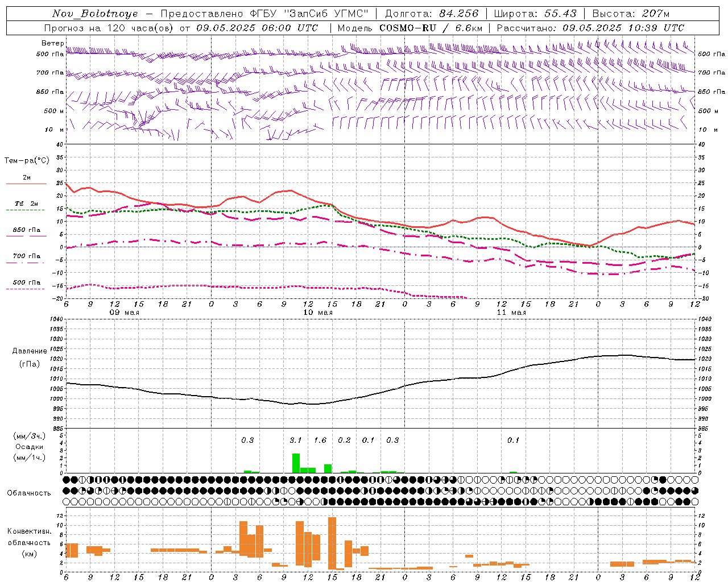The width and height of the screenshot is (728, 582).
Task: Click the 3.1 precipitation amount
Action: tap(296, 440)
